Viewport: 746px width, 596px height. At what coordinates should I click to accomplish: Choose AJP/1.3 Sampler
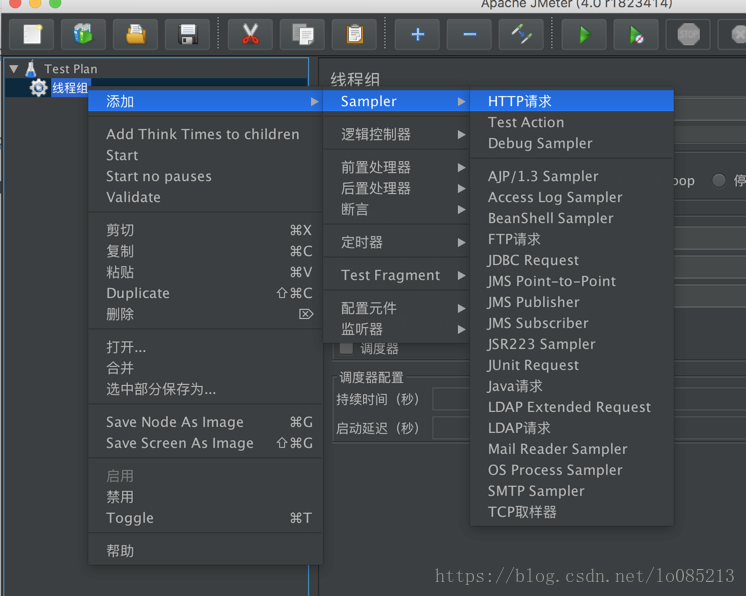(572, 176)
